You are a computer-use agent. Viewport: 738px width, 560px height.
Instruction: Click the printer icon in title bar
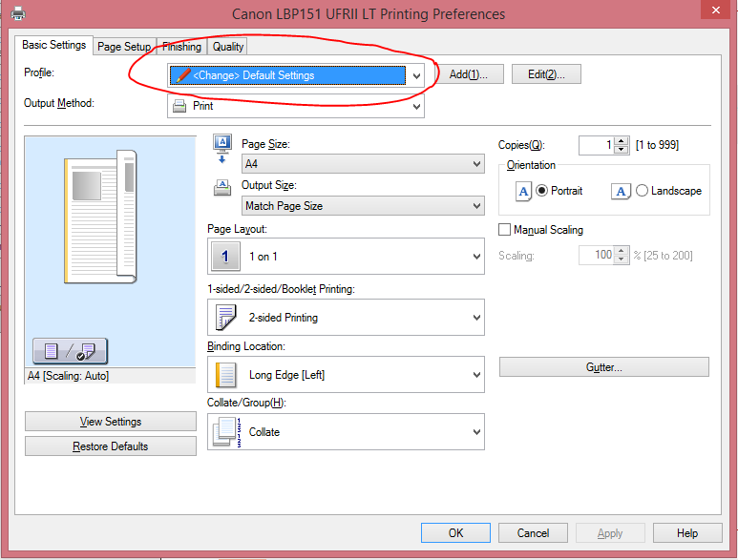point(18,13)
